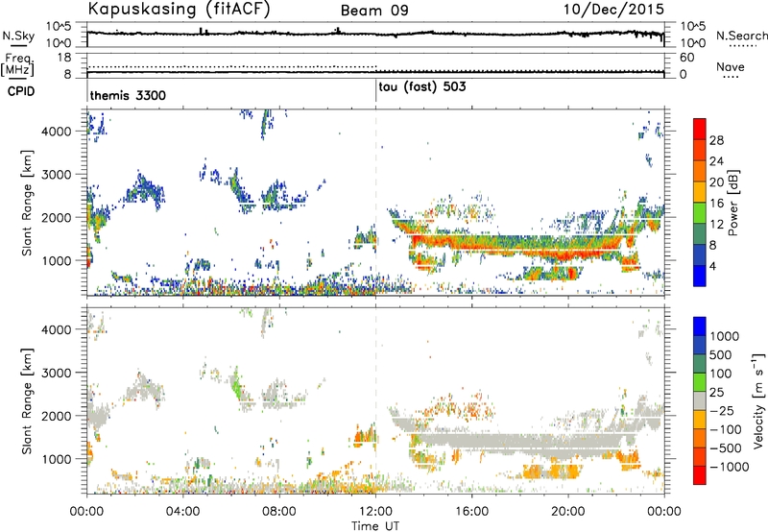
Task: Click the -25 value on Velocity colorbar
Action: pos(722,411)
